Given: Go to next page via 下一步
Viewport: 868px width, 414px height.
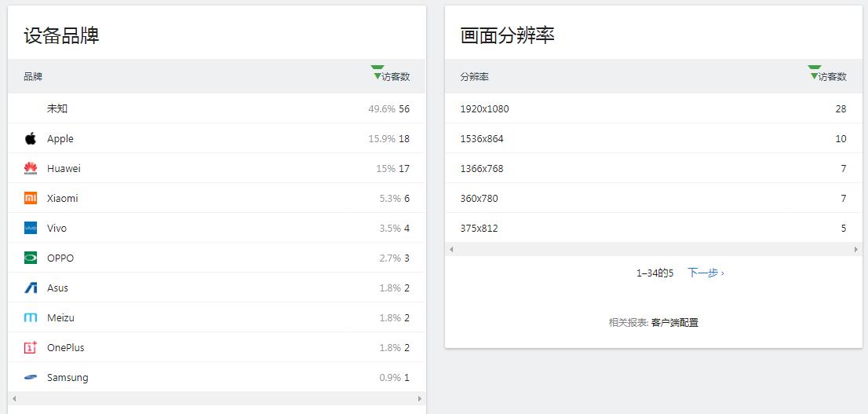Looking at the screenshot, I should pos(706,273).
